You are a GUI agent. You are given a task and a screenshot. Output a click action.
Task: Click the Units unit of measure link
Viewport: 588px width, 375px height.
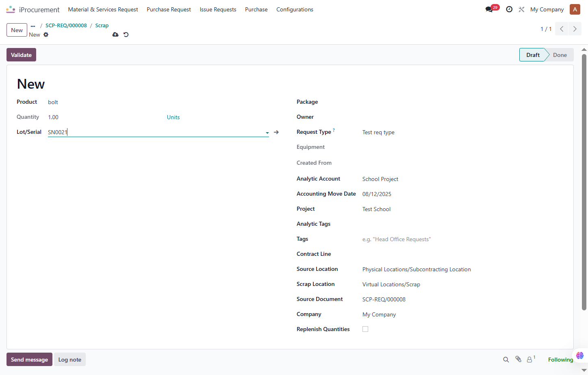[x=174, y=117]
